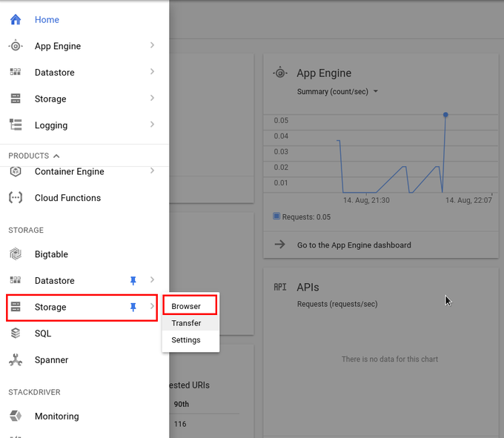Expand the Logging submenu chevron
The image size is (504, 438).
[x=152, y=125]
